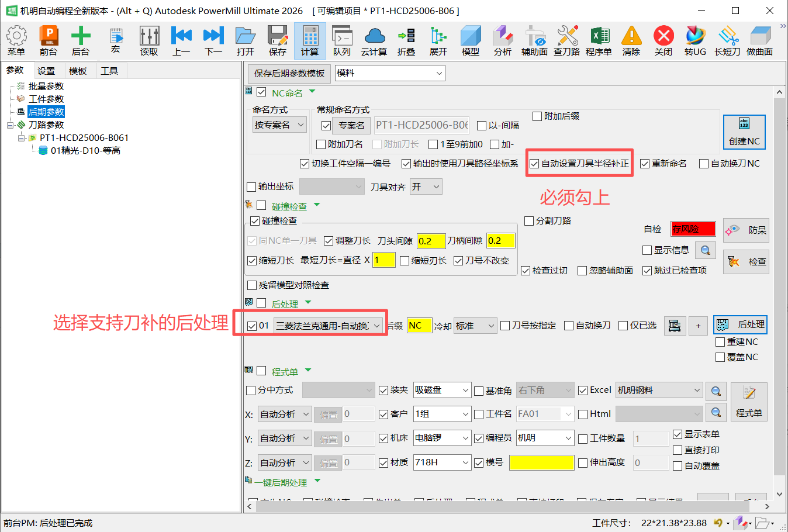This screenshot has width=788, height=532.
Task: Open the 刀具对齐 开 dropdown
Action: pyautogui.click(x=426, y=187)
